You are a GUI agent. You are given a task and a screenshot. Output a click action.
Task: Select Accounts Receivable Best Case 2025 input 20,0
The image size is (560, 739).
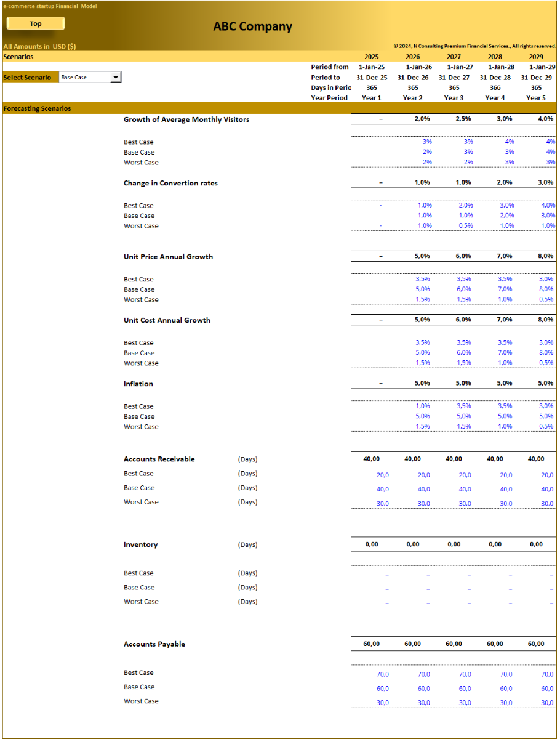tap(383, 475)
